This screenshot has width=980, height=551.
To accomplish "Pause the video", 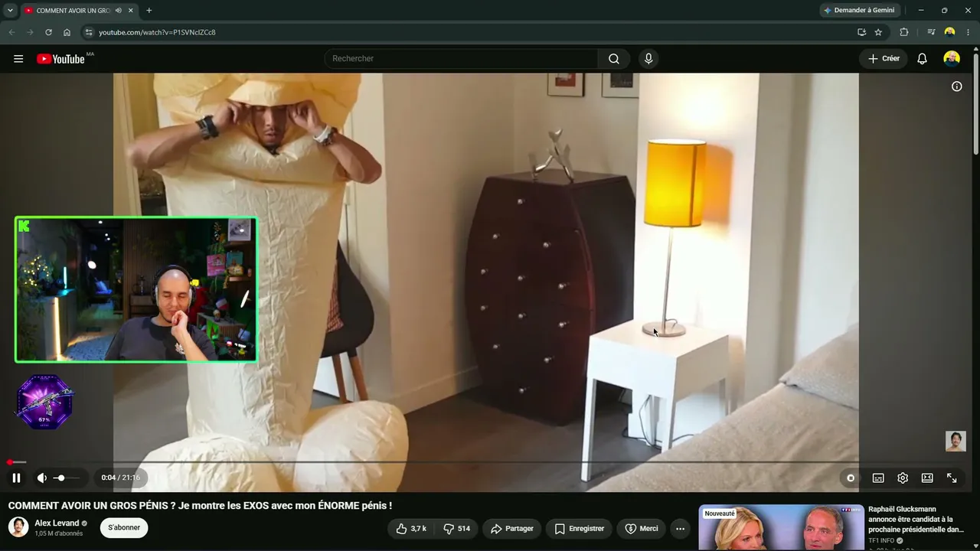I will click(16, 478).
